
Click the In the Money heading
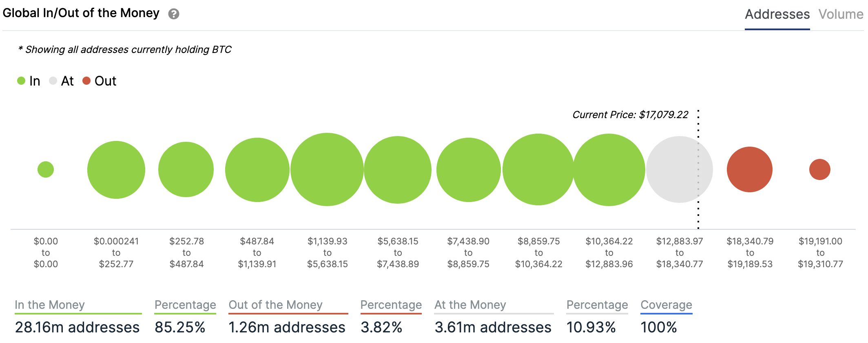pos(50,305)
